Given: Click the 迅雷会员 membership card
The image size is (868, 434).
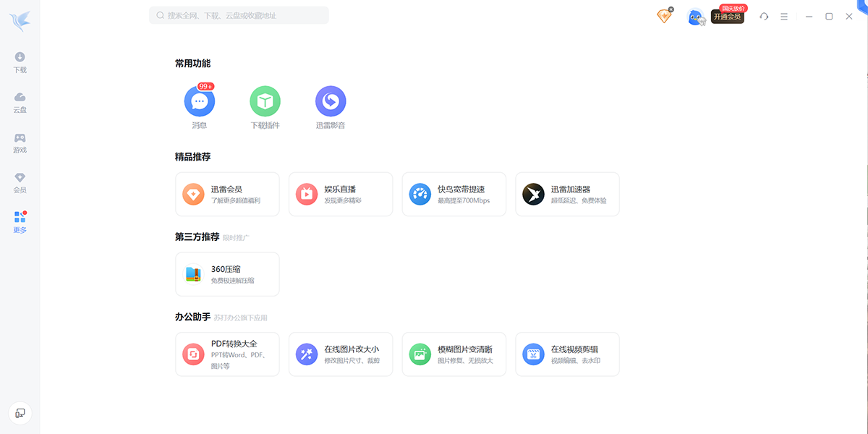Looking at the screenshot, I should [227, 194].
